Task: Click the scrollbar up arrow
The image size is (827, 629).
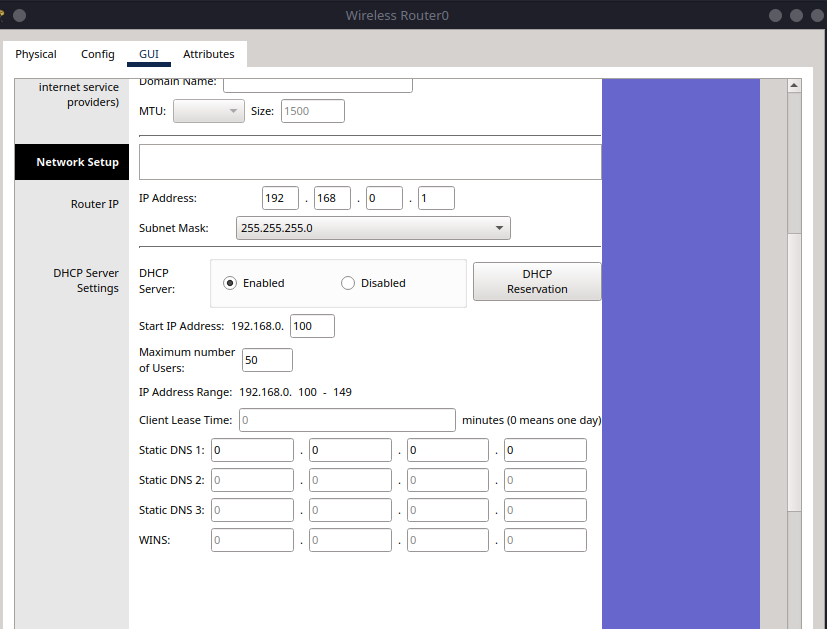Action: tap(794, 85)
